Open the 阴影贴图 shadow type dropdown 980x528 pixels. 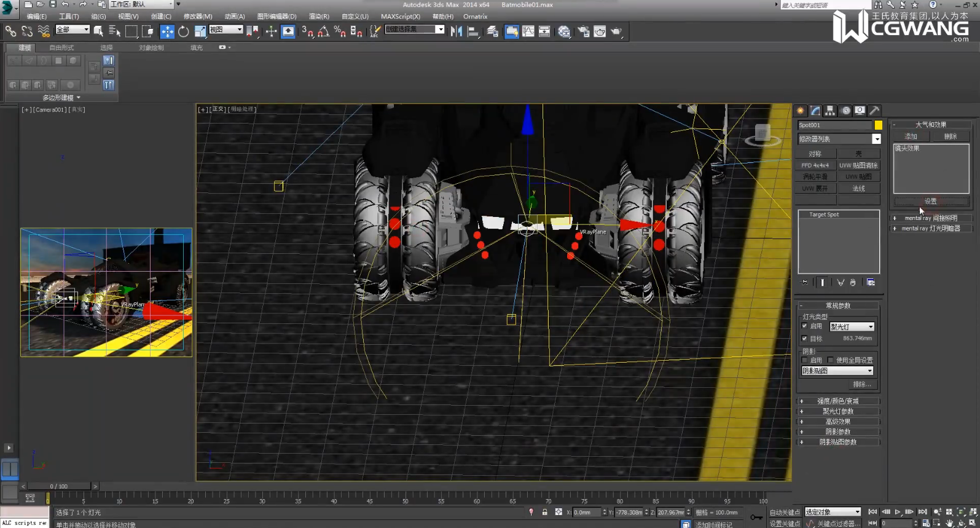pyautogui.click(x=837, y=371)
